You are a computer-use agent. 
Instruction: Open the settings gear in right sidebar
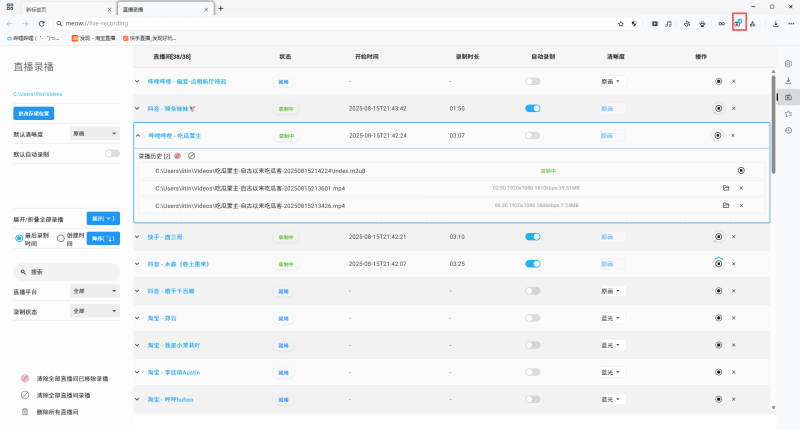(x=788, y=63)
